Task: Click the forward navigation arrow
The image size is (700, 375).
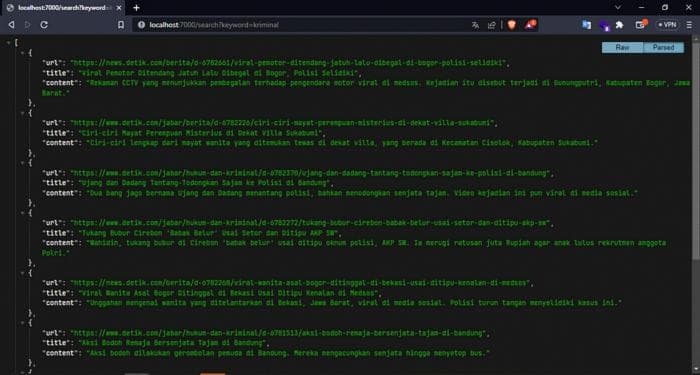Action: click(27, 25)
